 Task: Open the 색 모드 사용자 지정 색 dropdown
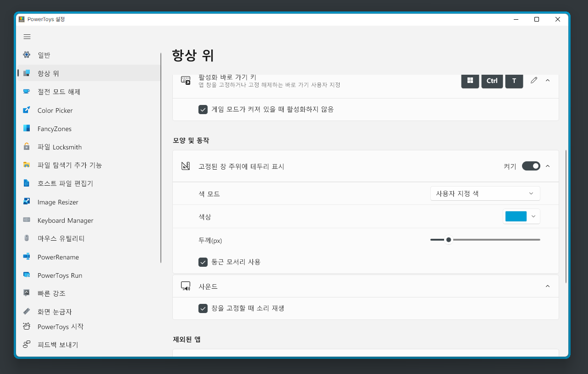coord(485,193)
